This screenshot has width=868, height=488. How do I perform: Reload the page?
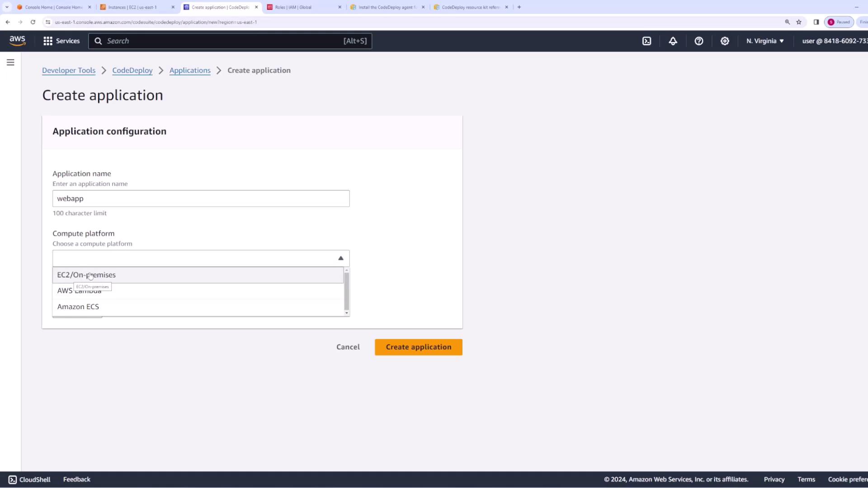pos(33,22)
